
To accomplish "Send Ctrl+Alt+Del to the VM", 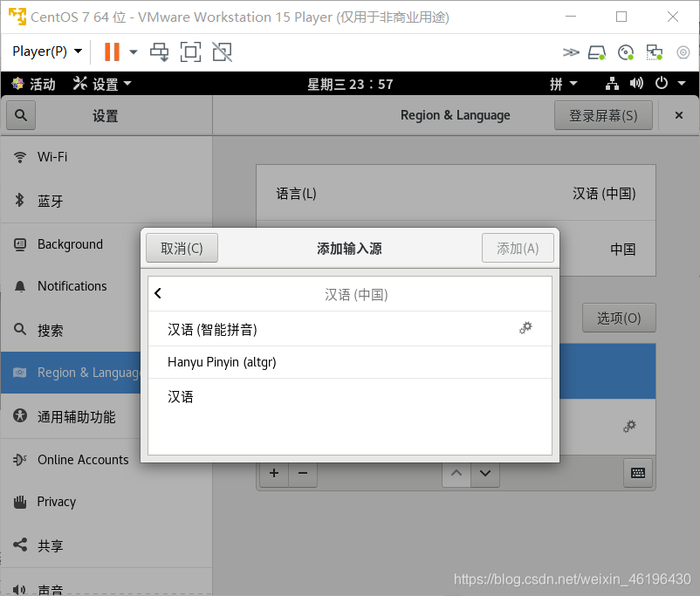I will (160, 51).
